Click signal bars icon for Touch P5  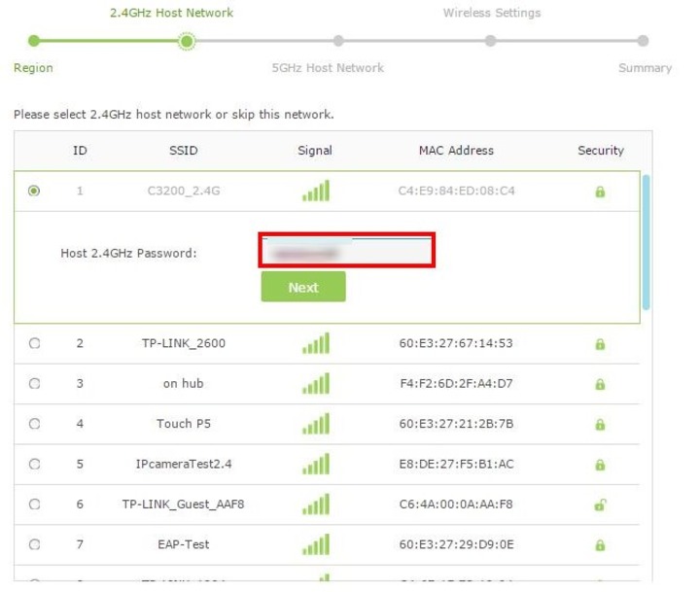point(316,423)
